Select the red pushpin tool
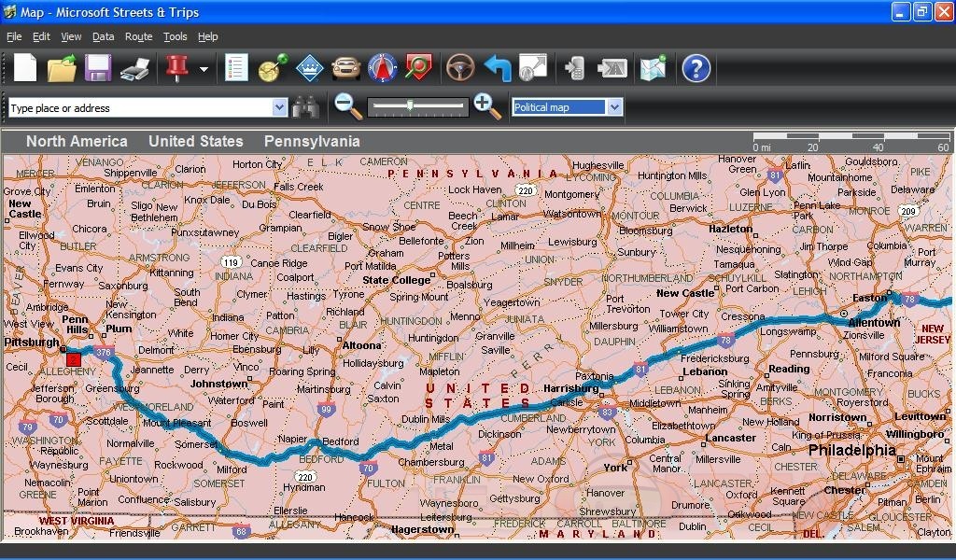Viewport: 956px width, 560px height. pos(176,68)
